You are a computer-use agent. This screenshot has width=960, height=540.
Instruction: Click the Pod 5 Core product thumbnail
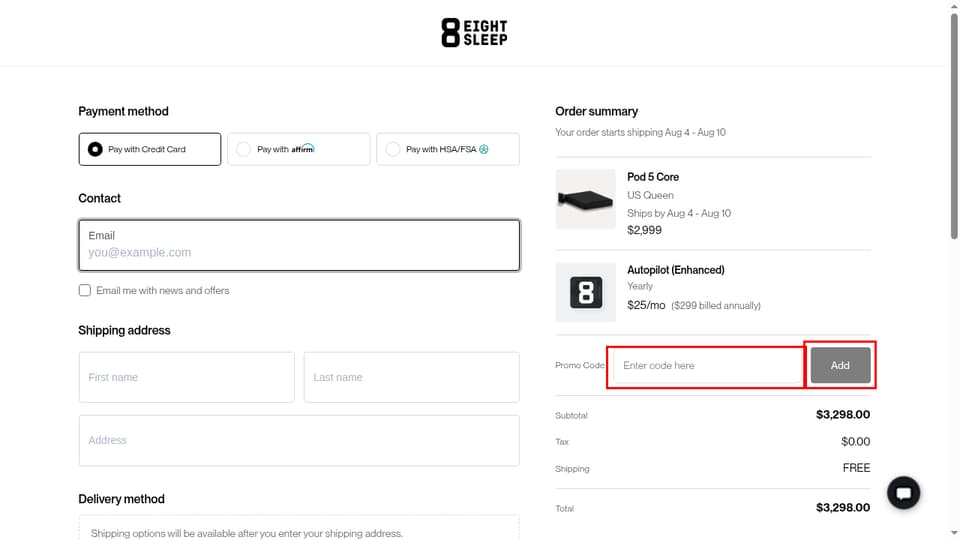585,200
